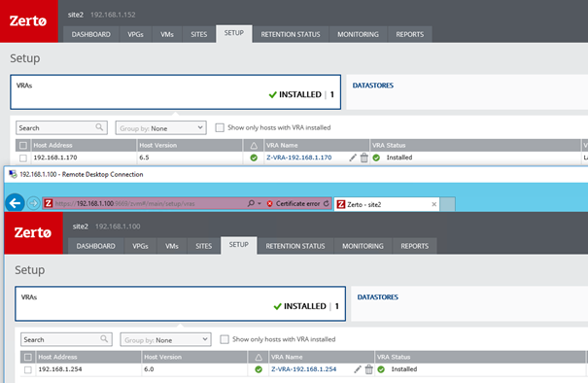Close the Zerto - site2 browser tab

coord(433,204)
